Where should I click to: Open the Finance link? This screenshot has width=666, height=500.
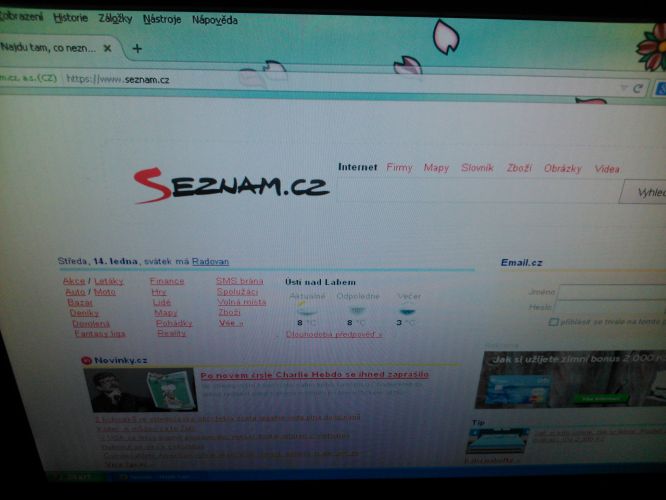pyautogui.click(x=167, y=281)
